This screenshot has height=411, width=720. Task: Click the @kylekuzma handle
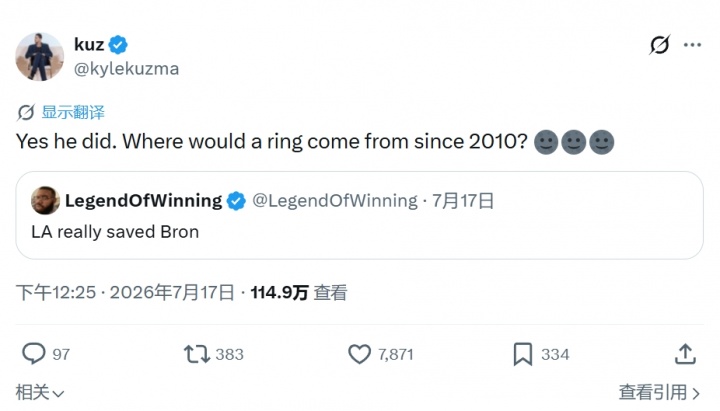(126, 69)
